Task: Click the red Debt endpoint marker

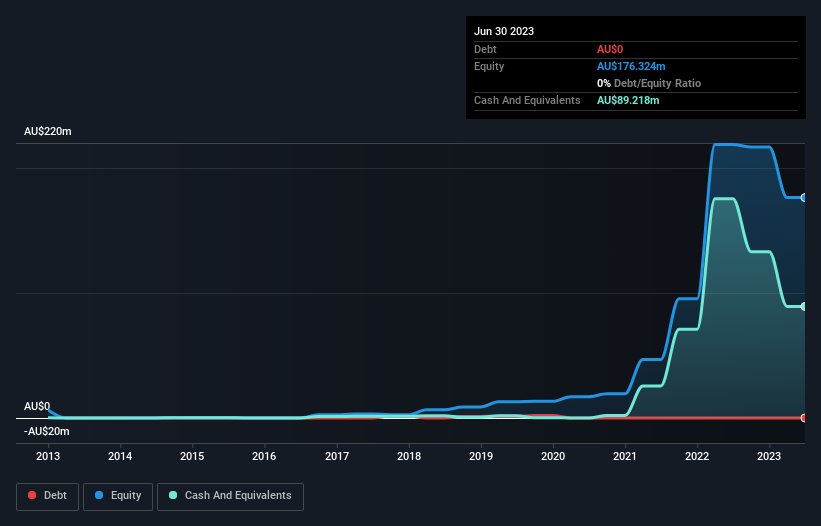Action: 804,418
